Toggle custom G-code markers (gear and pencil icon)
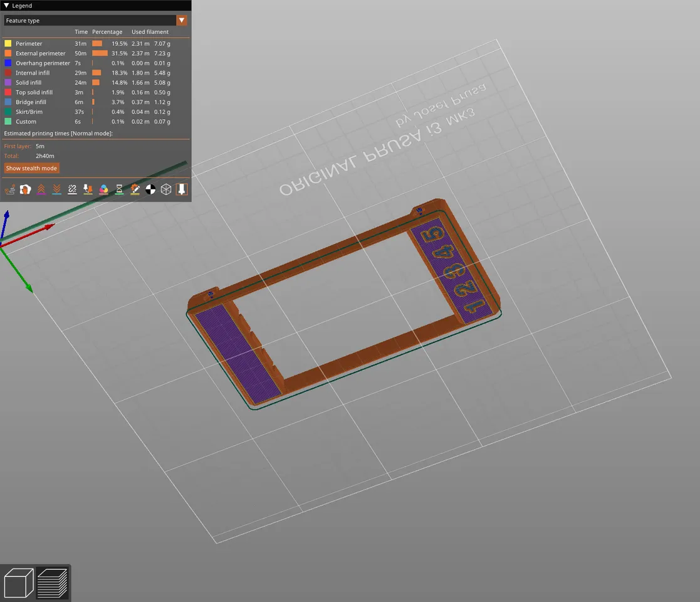 (135, 189)
